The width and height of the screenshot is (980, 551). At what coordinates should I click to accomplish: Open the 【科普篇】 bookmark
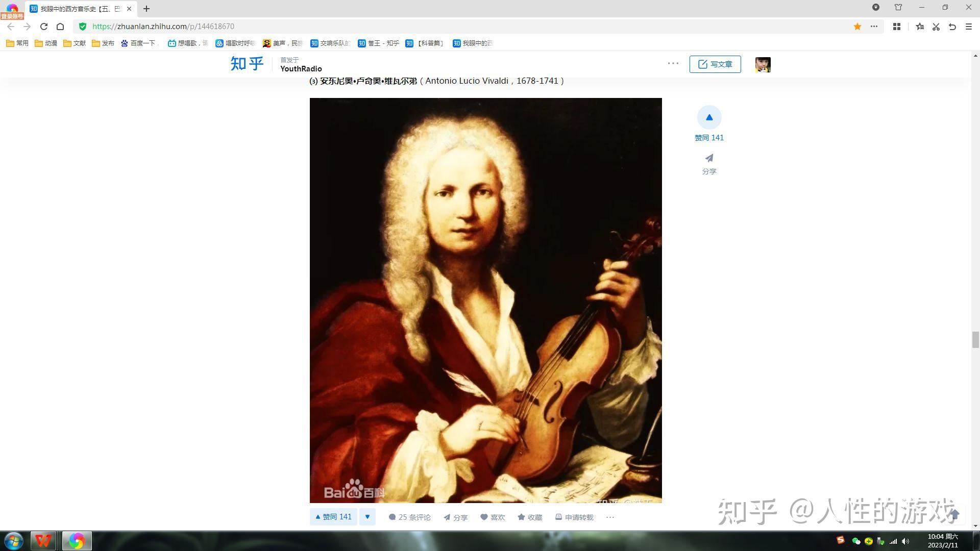(425, 43)
